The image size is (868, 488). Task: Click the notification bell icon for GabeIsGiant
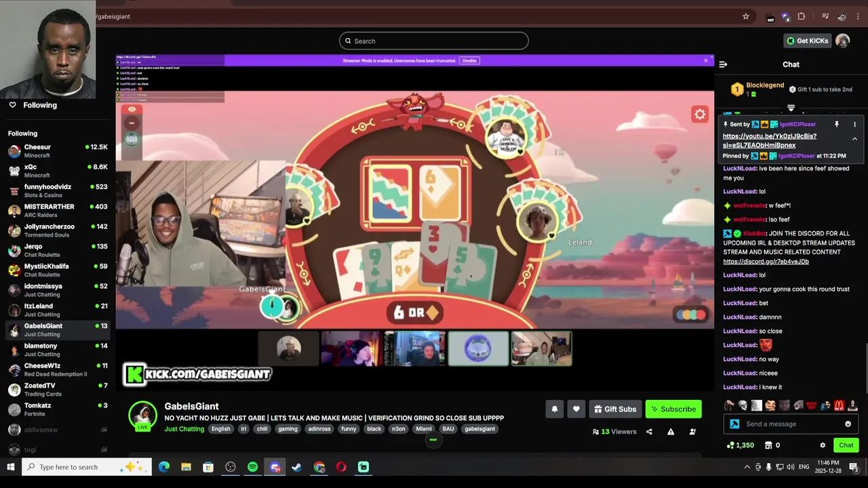pos(554,409)
